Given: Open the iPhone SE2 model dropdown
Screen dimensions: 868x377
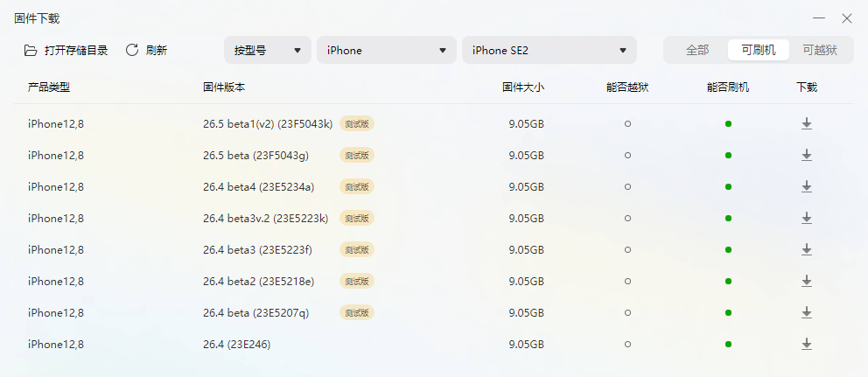Looking at the screenshot, I should pos(549,50).
